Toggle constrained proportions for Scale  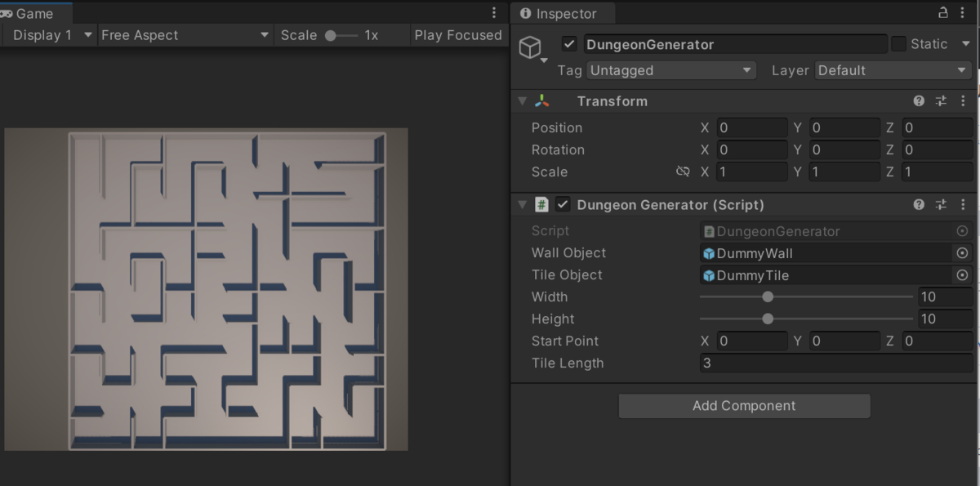683,172
